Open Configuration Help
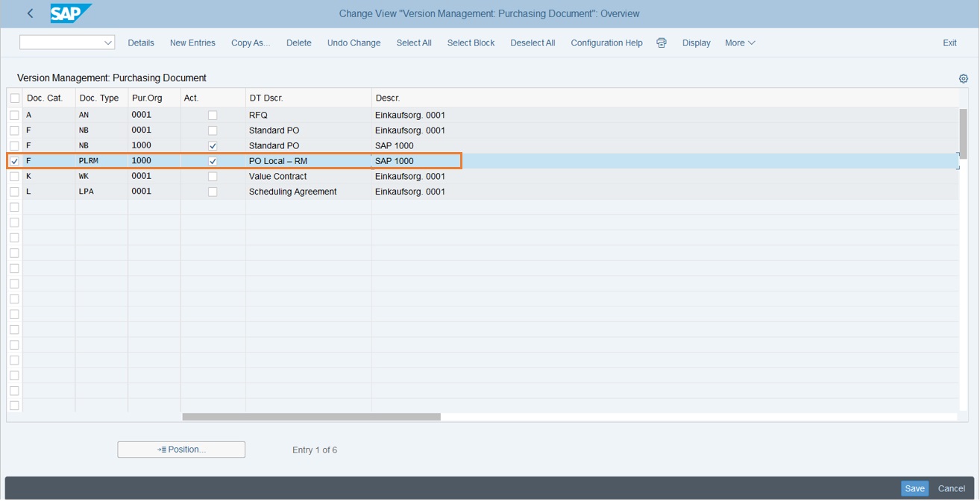The width and height of the screenshot is (980, 501). pyautogui.click(x=606, y=42)
